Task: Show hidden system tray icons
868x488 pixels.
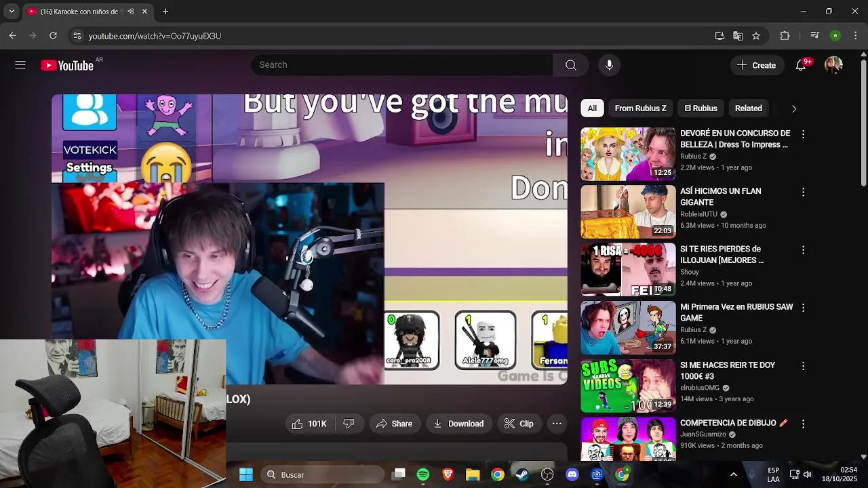Action: pos(733,474)
